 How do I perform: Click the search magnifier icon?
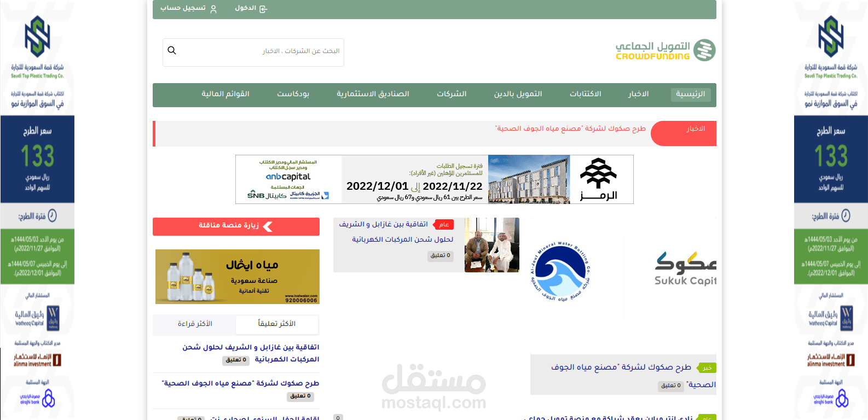[x=172, y=50]
